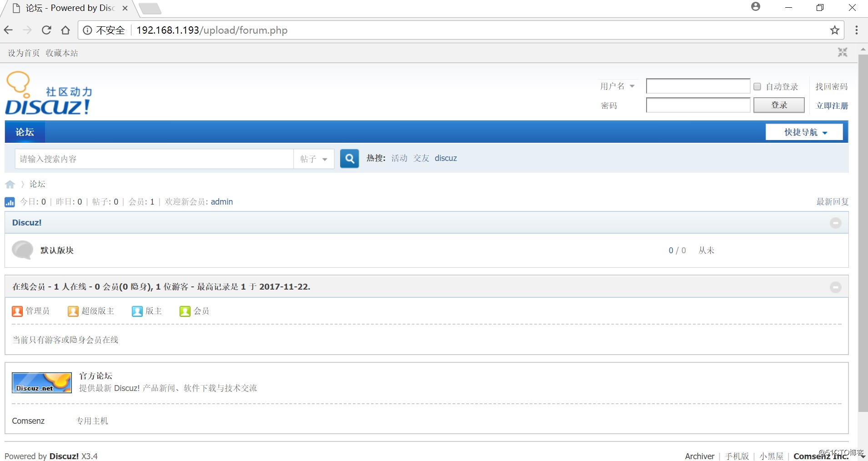Click the 超级版主 role icon
The height and width of the screenshot is (461, 868).
point(73,311)
